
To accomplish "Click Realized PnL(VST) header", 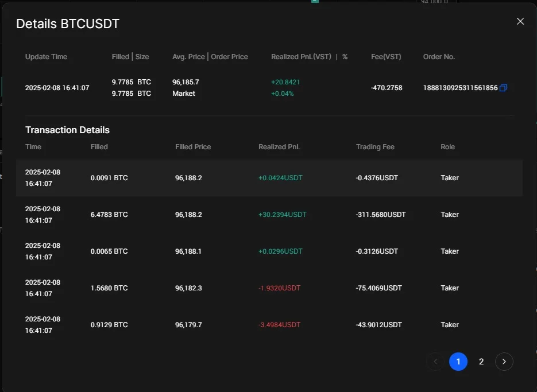I will click(x=302, y=57).
